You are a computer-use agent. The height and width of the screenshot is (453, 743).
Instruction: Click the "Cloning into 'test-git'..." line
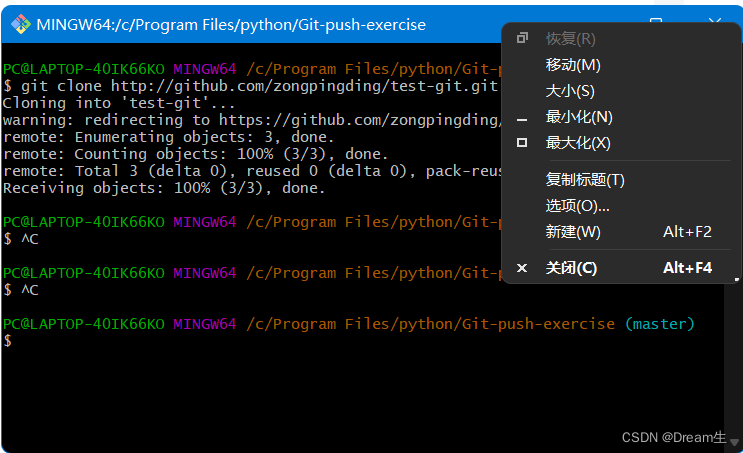[x=118, y=103]
